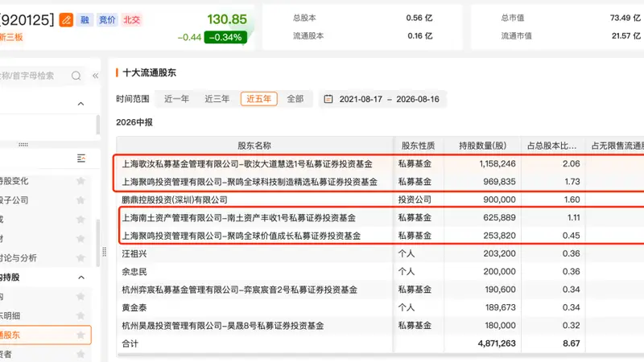This screenshot has width=644, height=362.
Task: Click the 占无限售流通 column header
Action: [x=617, y=146]
